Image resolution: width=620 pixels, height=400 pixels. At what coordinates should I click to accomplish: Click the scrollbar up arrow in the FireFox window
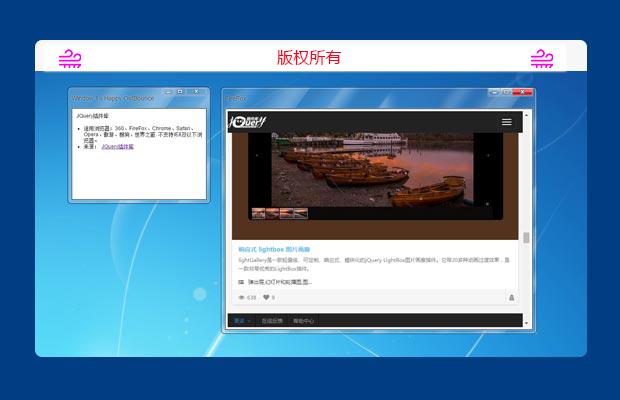[x=526, y=115]
